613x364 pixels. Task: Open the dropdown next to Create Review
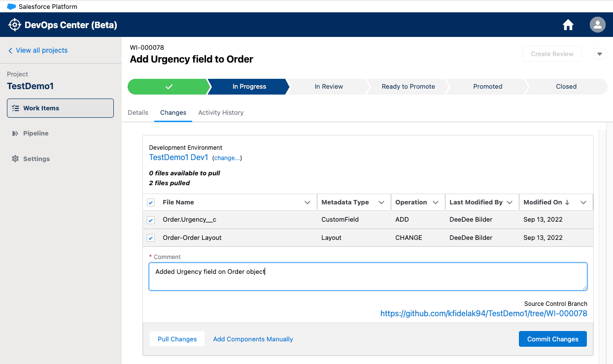pos(600,54)
